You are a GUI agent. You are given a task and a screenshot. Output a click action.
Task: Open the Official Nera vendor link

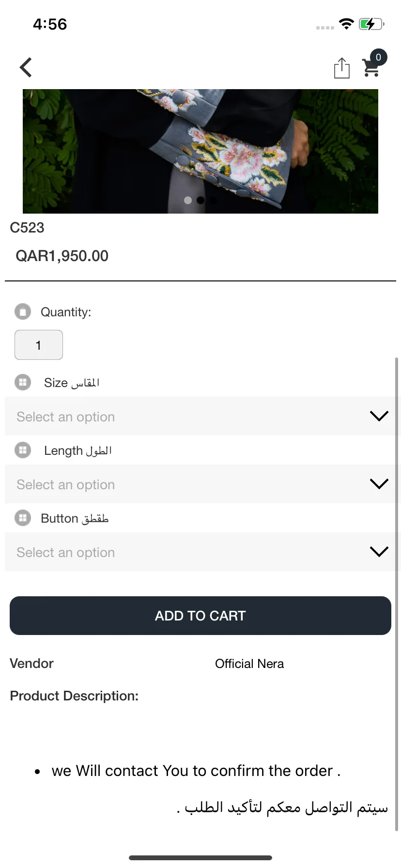[x=249, y=664]
